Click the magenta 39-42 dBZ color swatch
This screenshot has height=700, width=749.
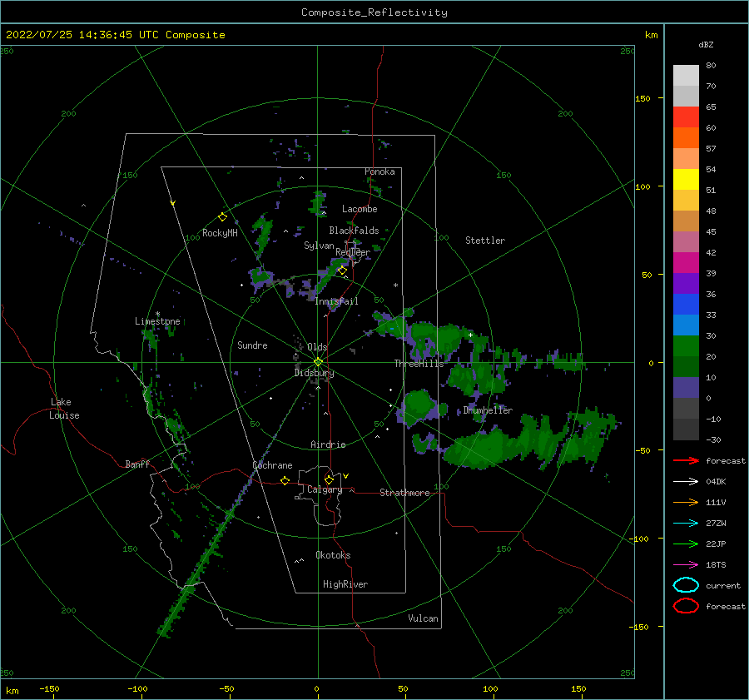click(x=686, y=263)
